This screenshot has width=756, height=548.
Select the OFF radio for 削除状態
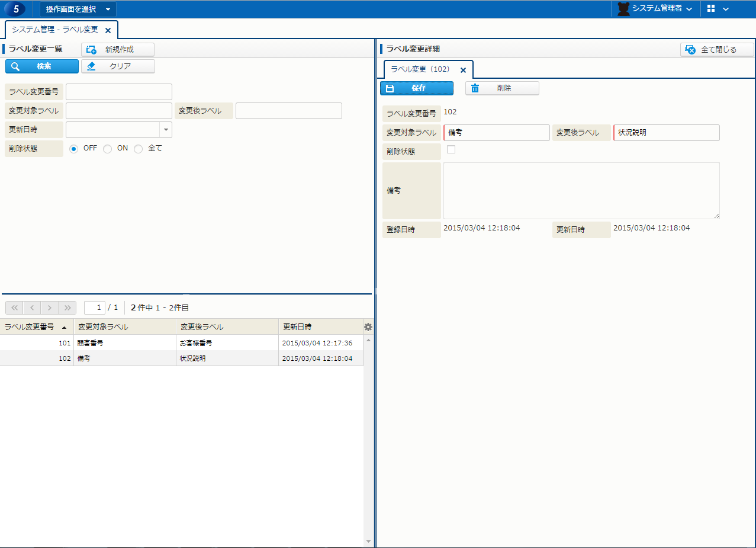tap(74, 149)
